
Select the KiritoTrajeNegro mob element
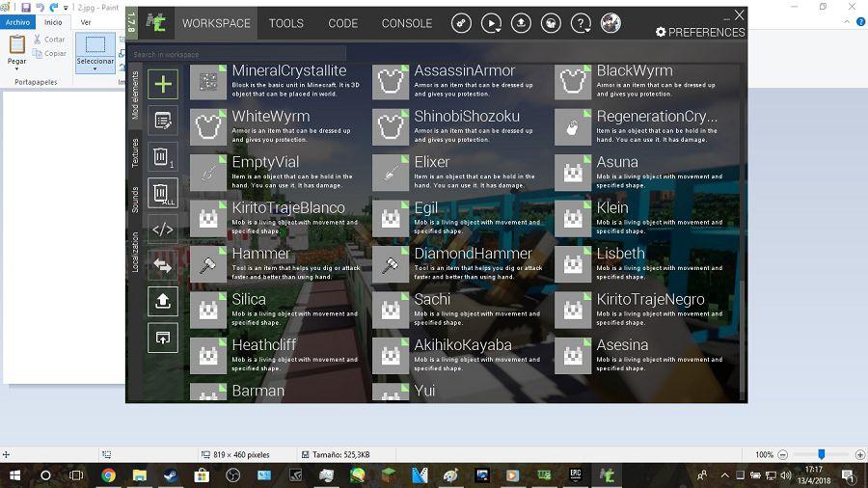(650, 299)
